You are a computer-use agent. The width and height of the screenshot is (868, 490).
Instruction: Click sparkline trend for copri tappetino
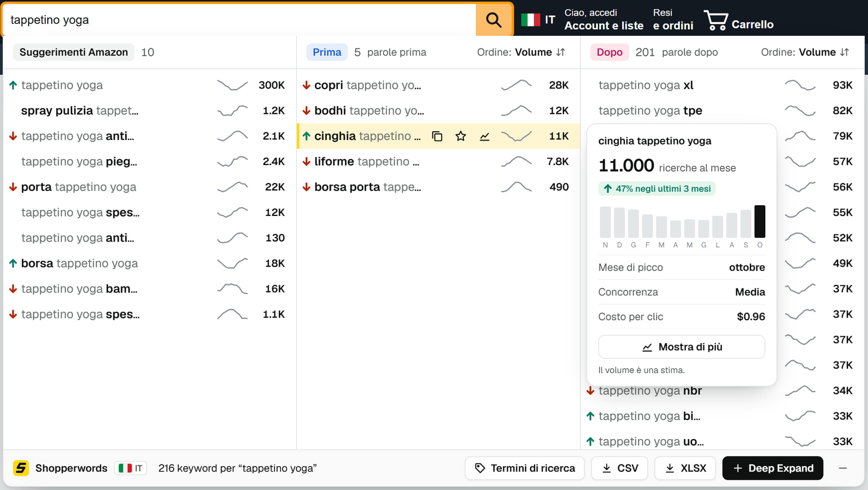[516, 85]
